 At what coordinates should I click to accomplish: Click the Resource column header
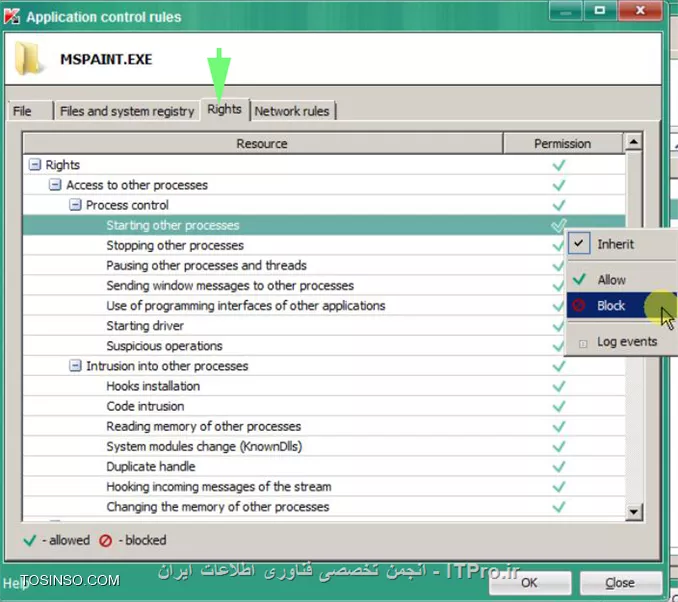click(x=262, y=144)
